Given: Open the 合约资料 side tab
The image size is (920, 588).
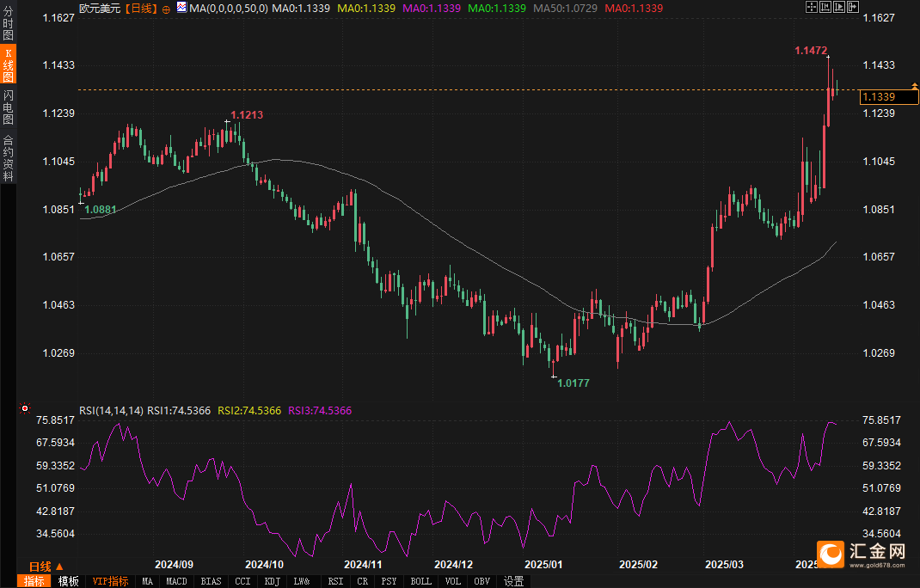Looking at the screenshot, I should 8,158.
